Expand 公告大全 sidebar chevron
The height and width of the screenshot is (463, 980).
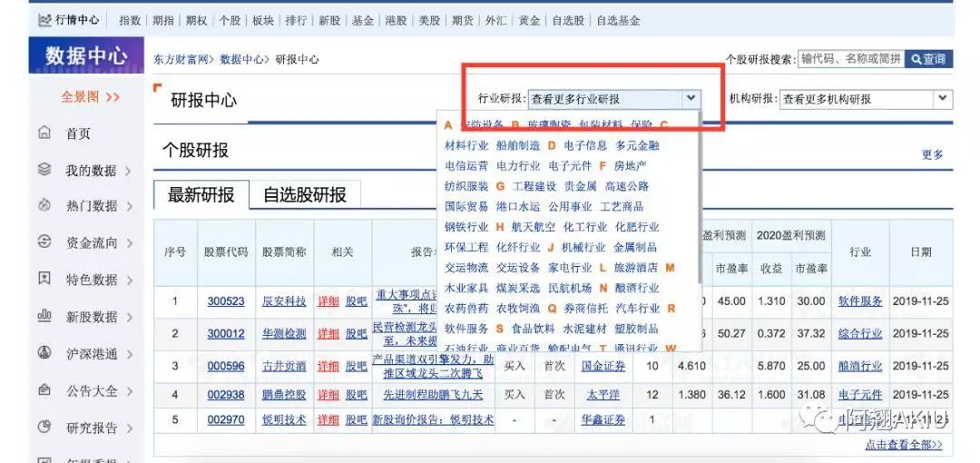point(130,391)
